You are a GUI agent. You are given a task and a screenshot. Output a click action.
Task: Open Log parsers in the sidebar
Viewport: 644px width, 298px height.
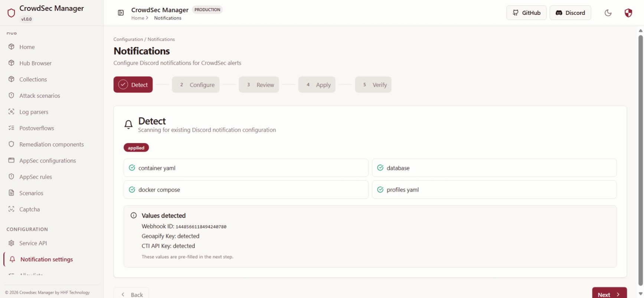pyautogui.click(x=34, y=112)
